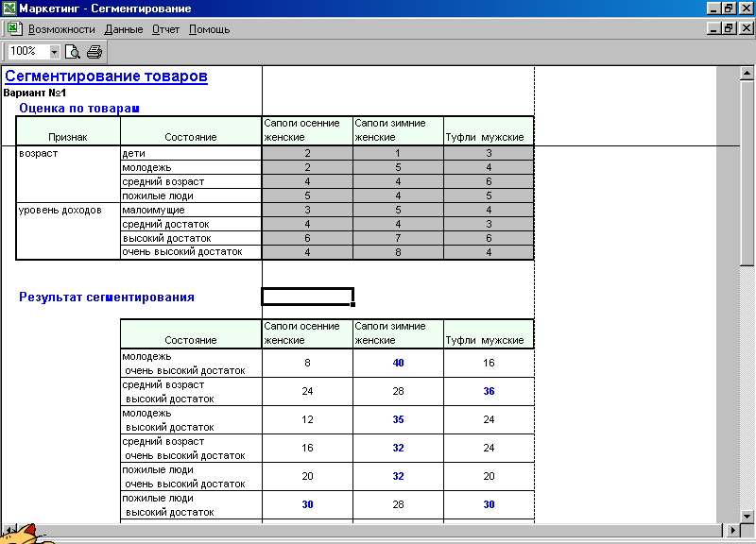Select the уровень доходов attribute cell
Image resolution: width=756 pixels, height=544 pixels.
(68, 230)
